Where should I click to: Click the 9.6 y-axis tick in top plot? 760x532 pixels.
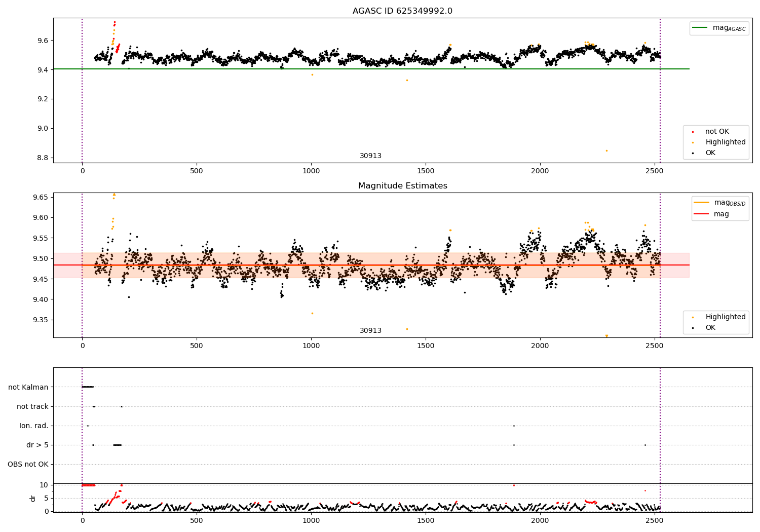pos(42,41)
